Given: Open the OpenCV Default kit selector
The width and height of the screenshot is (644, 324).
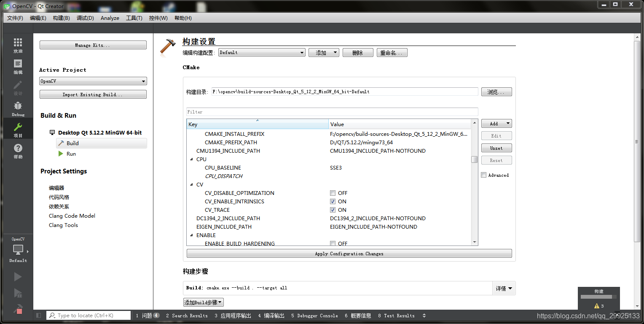Looking at the screenshot, I should coord(18,250).
